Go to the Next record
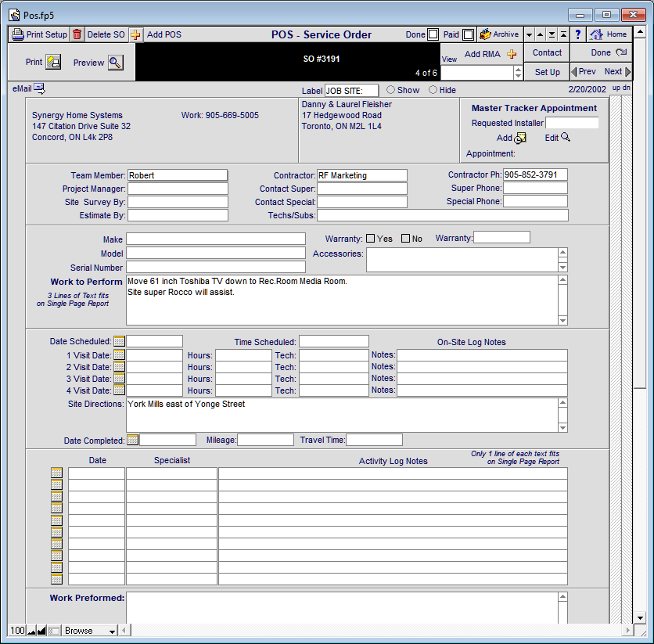This screenshot has height=644, width=654. click(617, 71)
